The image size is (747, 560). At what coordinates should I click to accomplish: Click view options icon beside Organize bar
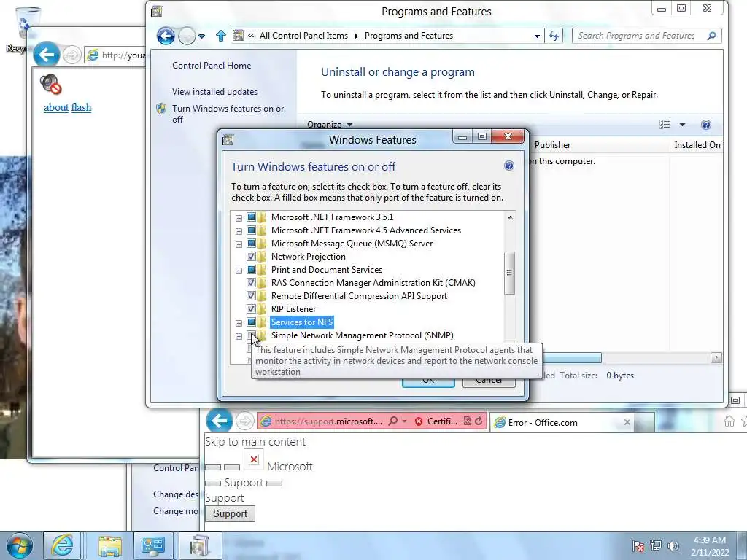coord(665,125)
